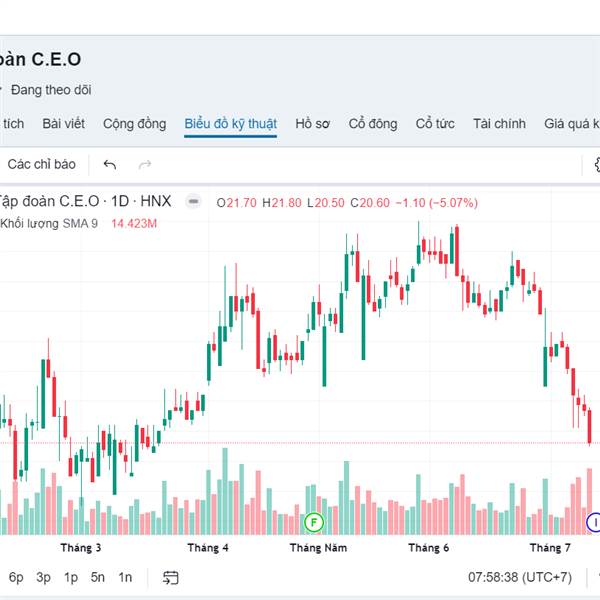Click the green F event marker
Viewport: 600px width, 600px height.
pos(314,521)
